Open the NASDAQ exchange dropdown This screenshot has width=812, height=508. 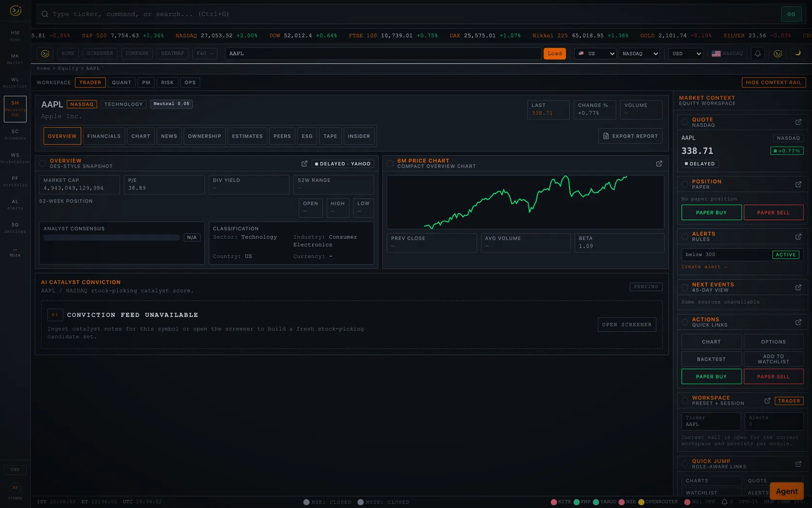639,54
